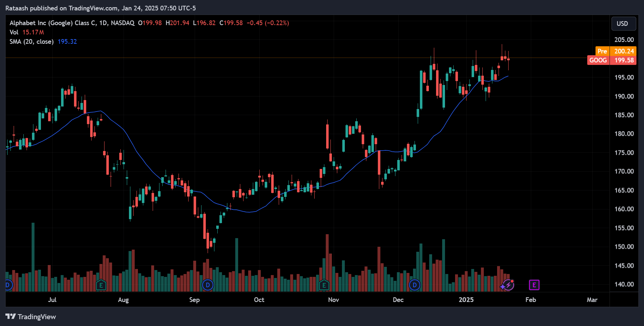Viewport: 644px width, 326px height.
Task: Click the green earnings E marker before Aug
Action: (x=101, y=285)
